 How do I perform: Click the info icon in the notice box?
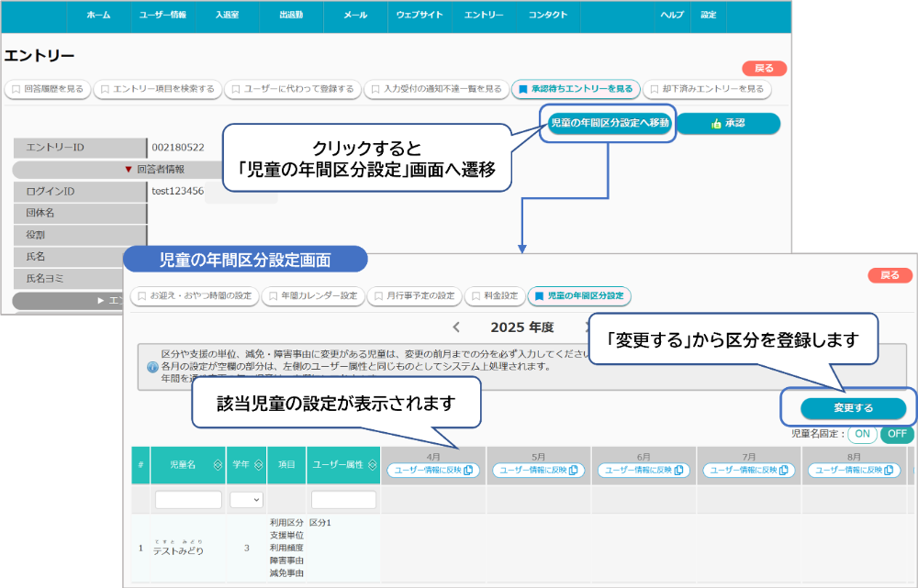pos(151,366)
